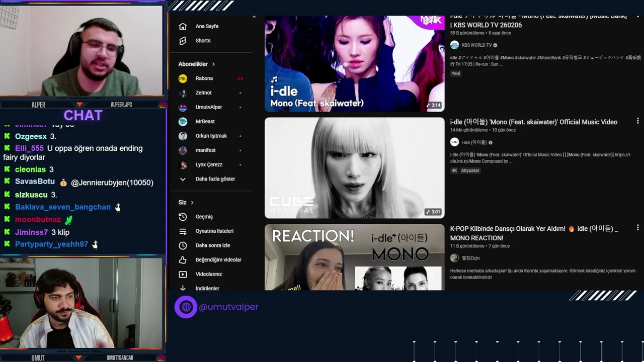Image resolution: width=644 pixels, height=362 pixels.
Task: Click chat username Ozgeesx
Action: 31,136
